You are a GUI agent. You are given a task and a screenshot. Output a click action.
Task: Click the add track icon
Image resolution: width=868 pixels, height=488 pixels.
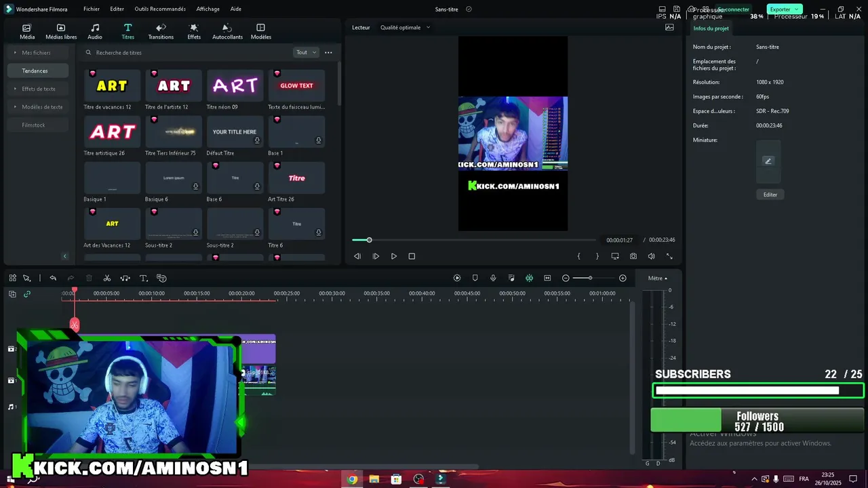click(12, 294)
